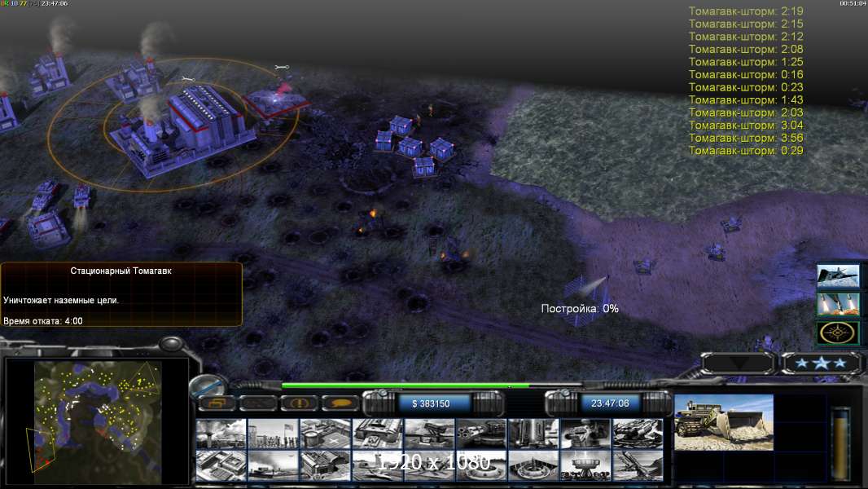The height and width of the screenshot is (489, 868).
Task: Activate the golden compass radar power shortcut
Action: point(838,333)
